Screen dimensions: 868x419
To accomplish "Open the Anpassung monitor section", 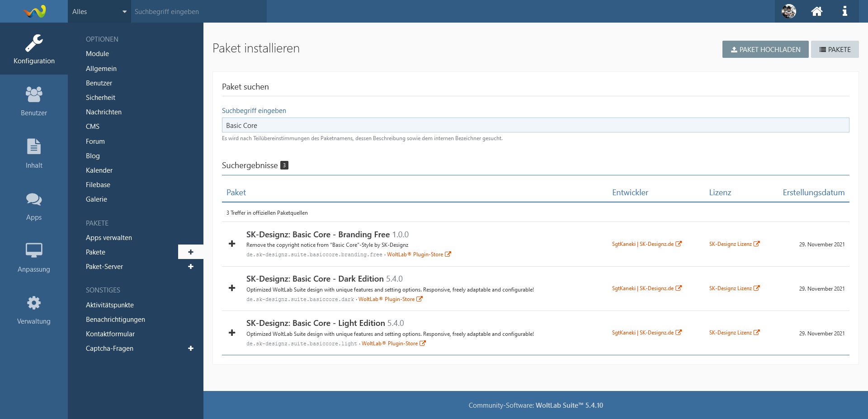I will coord(34,257).
